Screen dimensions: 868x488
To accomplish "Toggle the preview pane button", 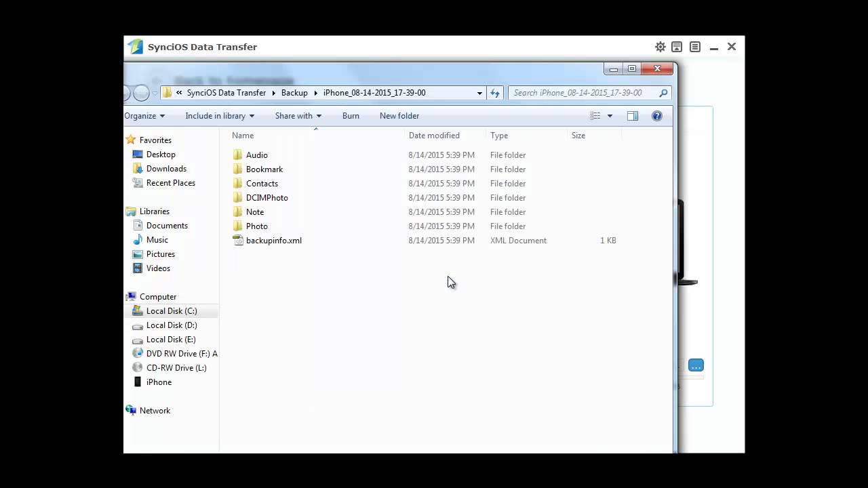I will point(633,116).
